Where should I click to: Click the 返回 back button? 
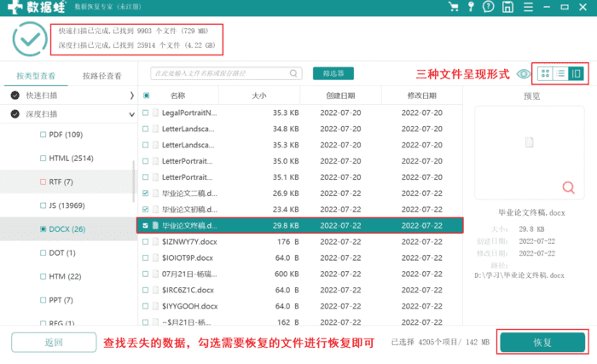point(54,343)
